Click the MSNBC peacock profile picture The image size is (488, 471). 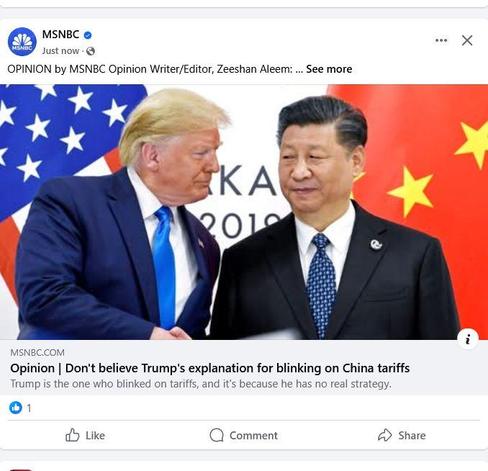pyautogui.click(x=22, y=42)
